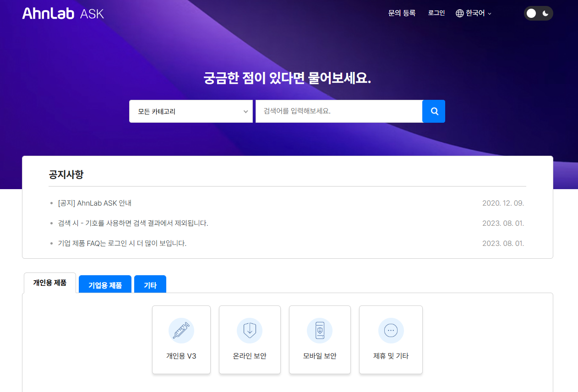Image resolution: width=578 pixels, height=392 pixels.
Task: Click the 궁금한 점이 있다면 물어보세요 headline
Action: (x=287, y=78)
